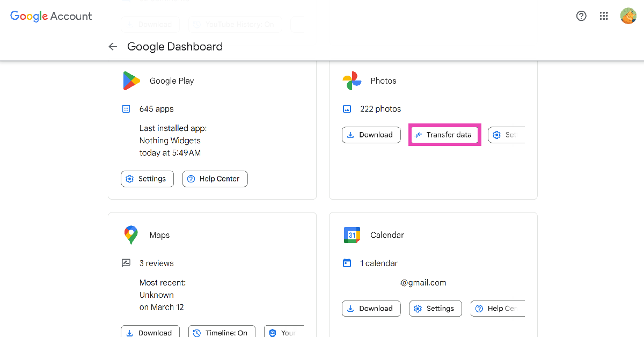Click the review icon beside 3 reviews
The height and width of the screenshot is (337, 644).
point(126,263)
